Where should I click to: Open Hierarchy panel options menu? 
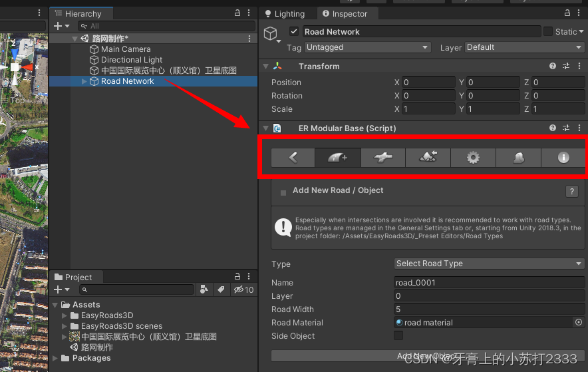click(x=249, y=13)
